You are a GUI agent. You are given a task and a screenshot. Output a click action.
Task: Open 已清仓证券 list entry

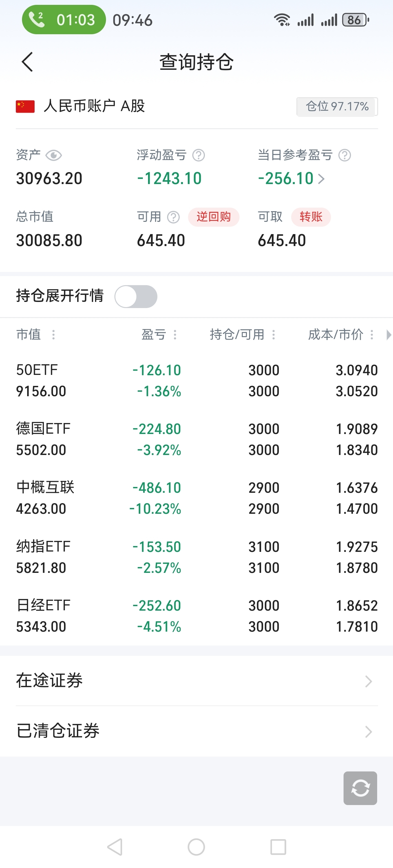196,731
